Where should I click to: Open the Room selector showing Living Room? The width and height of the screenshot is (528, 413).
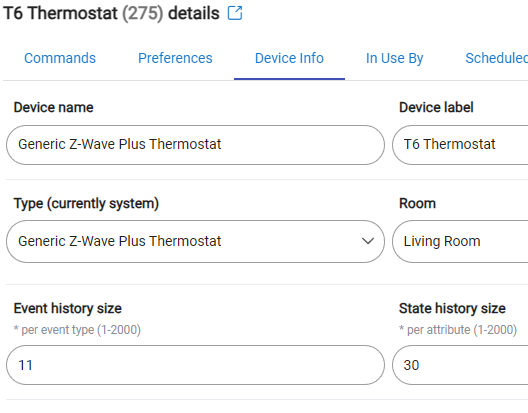460,242
